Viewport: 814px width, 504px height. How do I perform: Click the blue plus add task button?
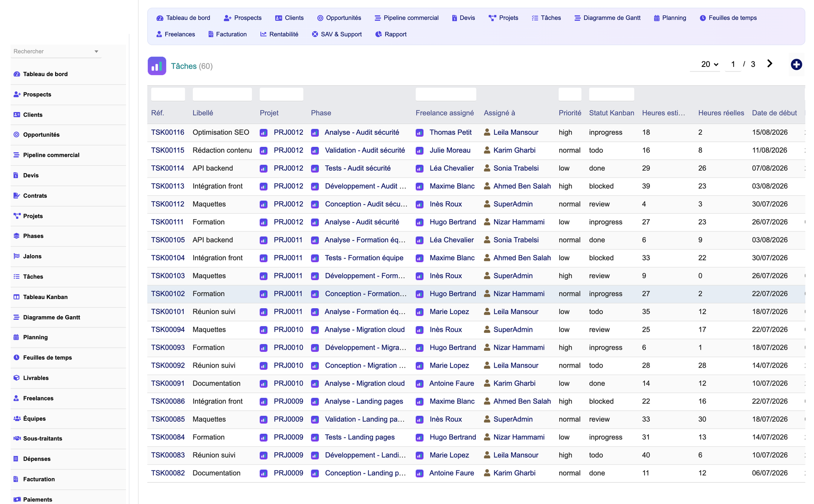coord(796,64)
